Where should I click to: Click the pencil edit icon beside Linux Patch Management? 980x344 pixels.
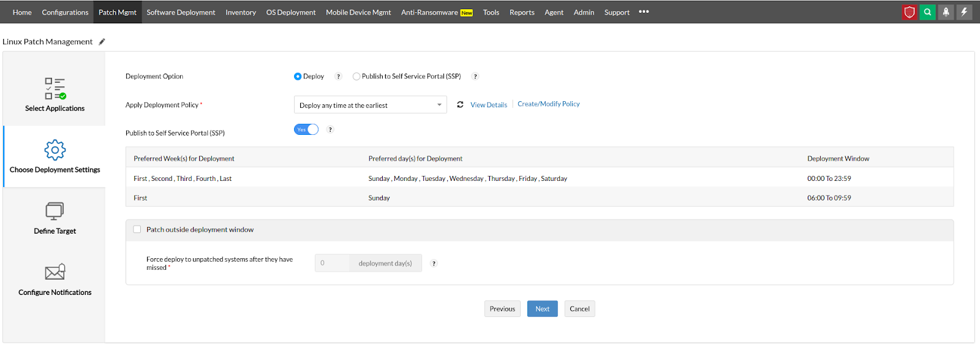(x=102, y=42)
